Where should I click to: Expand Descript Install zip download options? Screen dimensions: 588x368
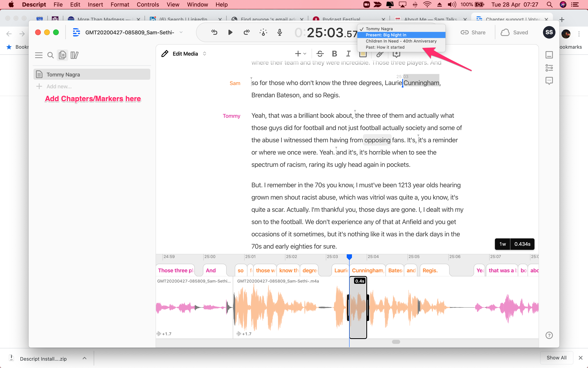point(84,358)
